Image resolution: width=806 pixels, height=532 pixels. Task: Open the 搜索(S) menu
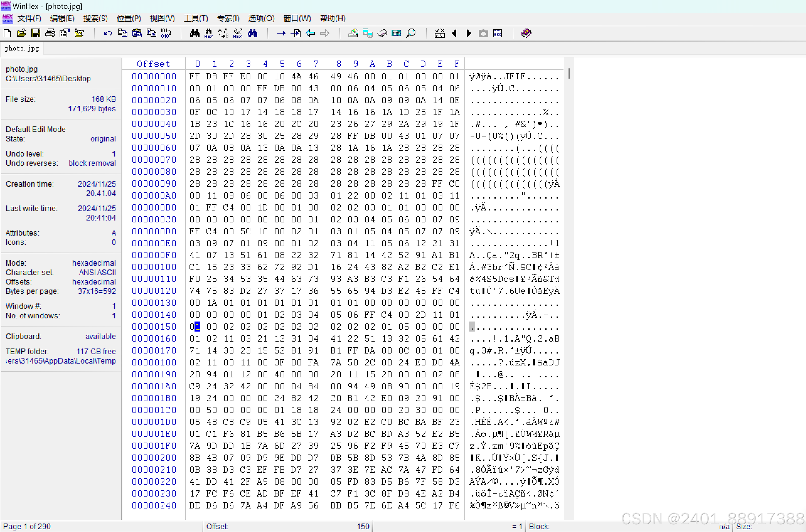tap(95, 18)
